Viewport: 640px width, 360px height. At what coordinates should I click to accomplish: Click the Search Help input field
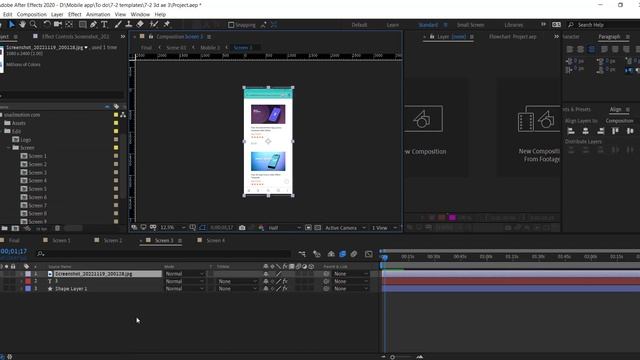(x=602, y=25)
